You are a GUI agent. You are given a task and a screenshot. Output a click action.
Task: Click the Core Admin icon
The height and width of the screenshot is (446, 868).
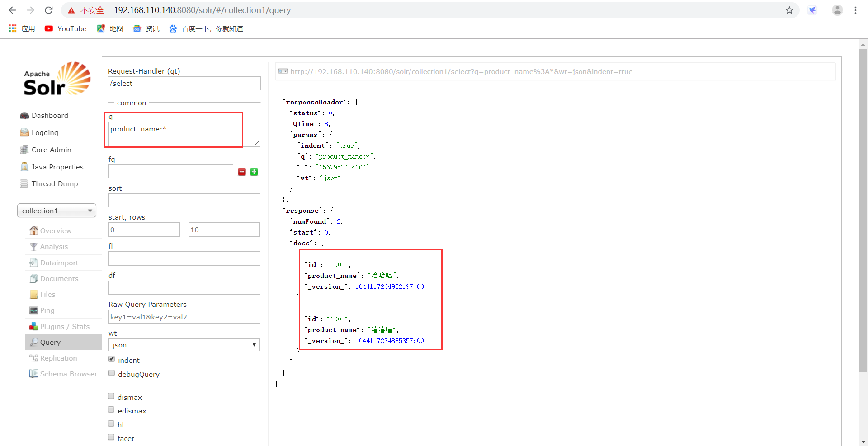click(x=24, y=150)
